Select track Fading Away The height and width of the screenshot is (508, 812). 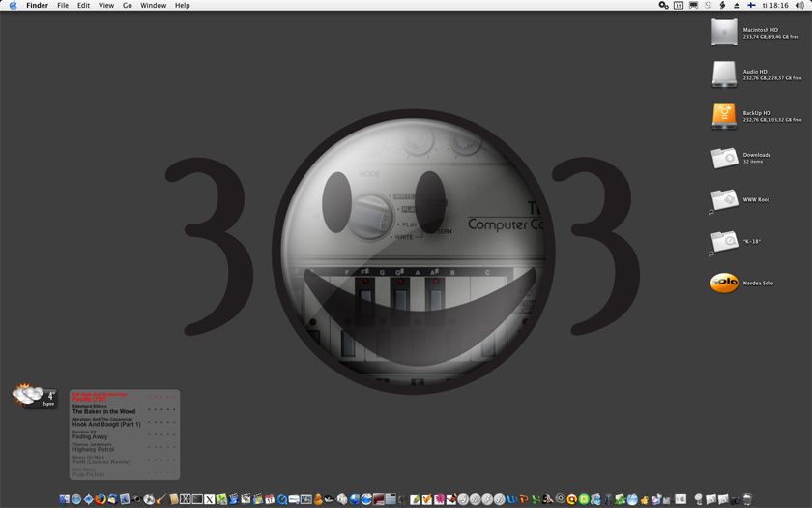(x=90, y=437)
